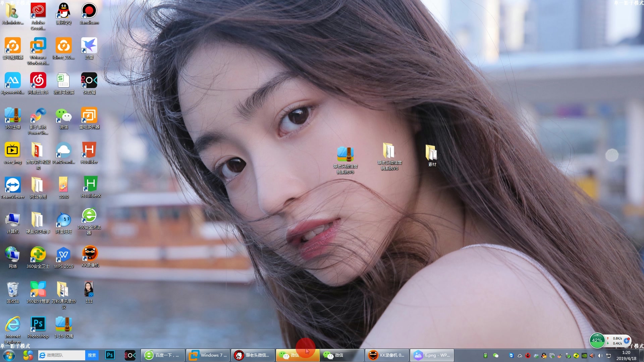Switch to the 犟老头微信 taskbar window
Screen dimensions: 644x362
(x=253, y=355)
